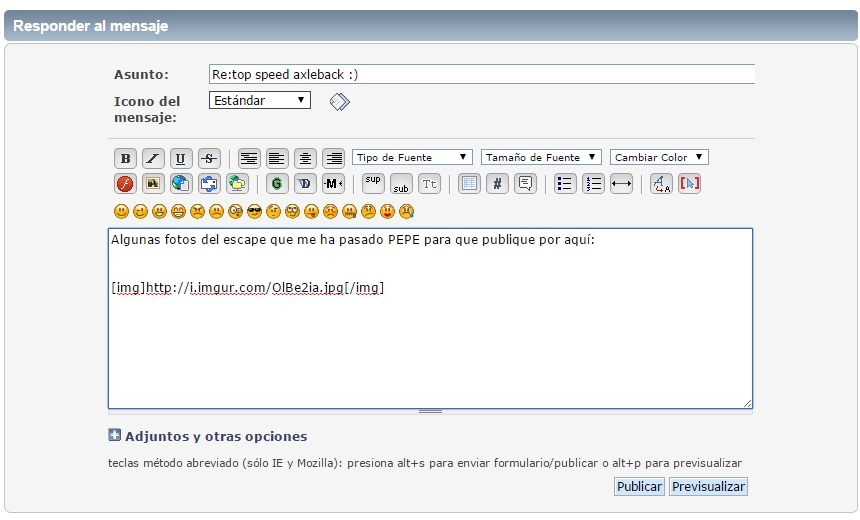
Task: Insert the lips-sealed smiley
Action: (x=349, y=211)
